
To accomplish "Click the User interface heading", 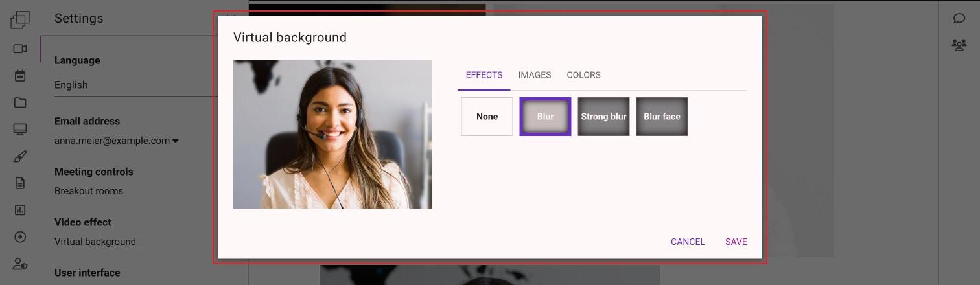I will [87, 273].
